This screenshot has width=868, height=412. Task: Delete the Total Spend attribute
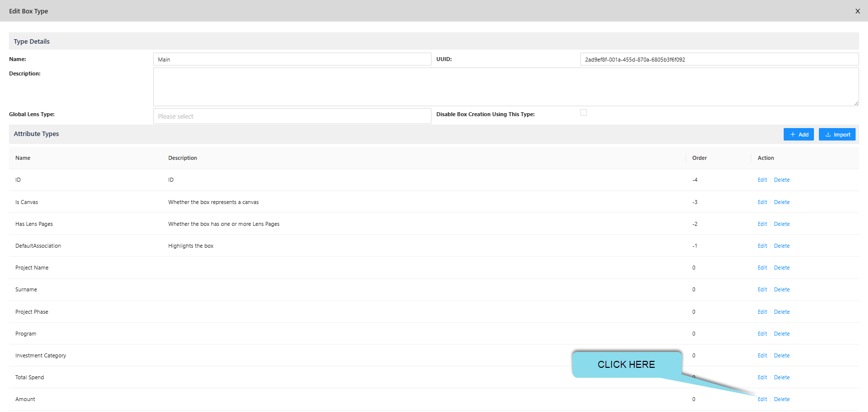click(x=782, y=377)
